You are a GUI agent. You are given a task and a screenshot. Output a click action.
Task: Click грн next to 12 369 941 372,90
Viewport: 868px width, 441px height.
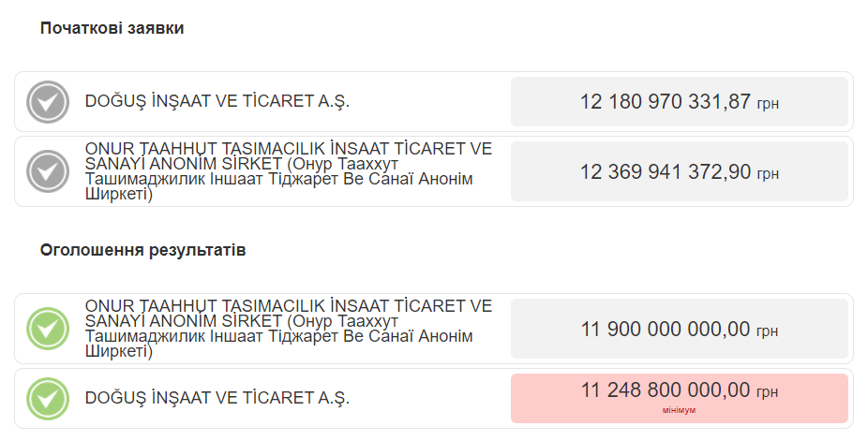(768, 174)
